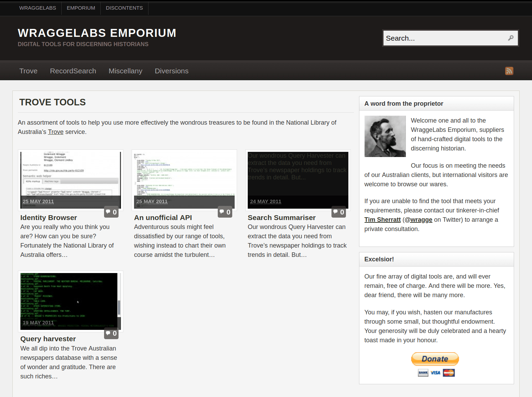Click the Trove Tools page heading
Screen dimensions: 532x397
[52, 102]
